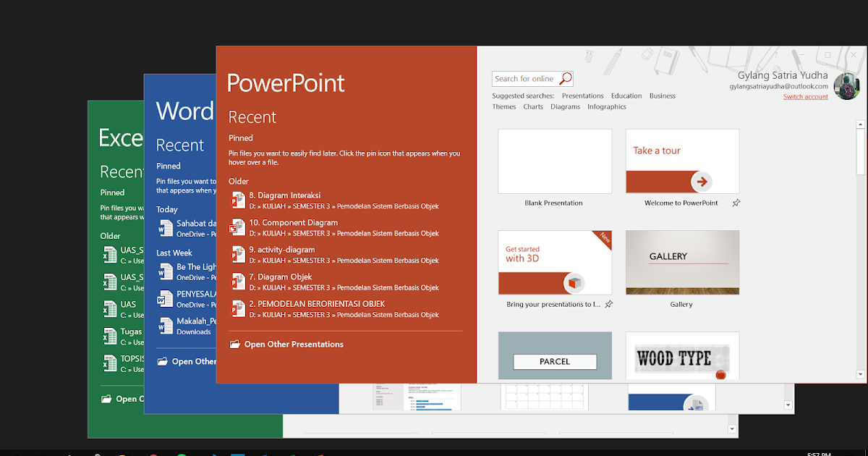Click the icon next to 9. activity-diagram
This screenshot has width=868, height=456.
(238, 254)
